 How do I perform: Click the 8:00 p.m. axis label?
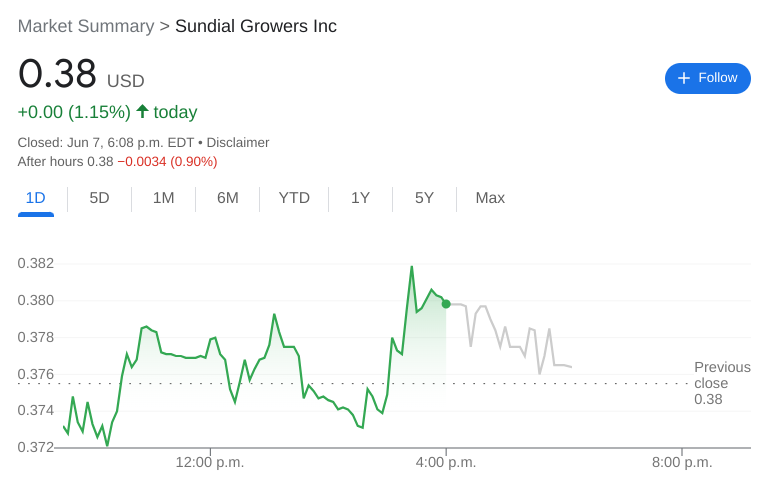click(682, 462)
